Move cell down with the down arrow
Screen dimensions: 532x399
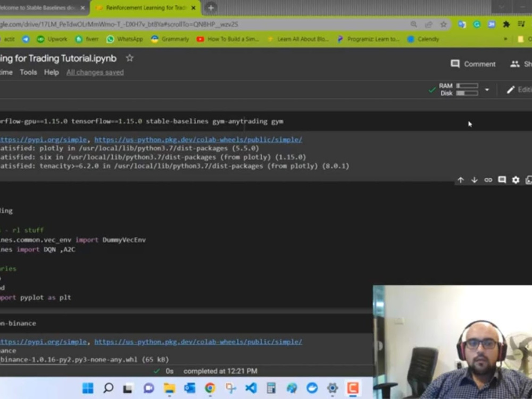pos(475,180)
